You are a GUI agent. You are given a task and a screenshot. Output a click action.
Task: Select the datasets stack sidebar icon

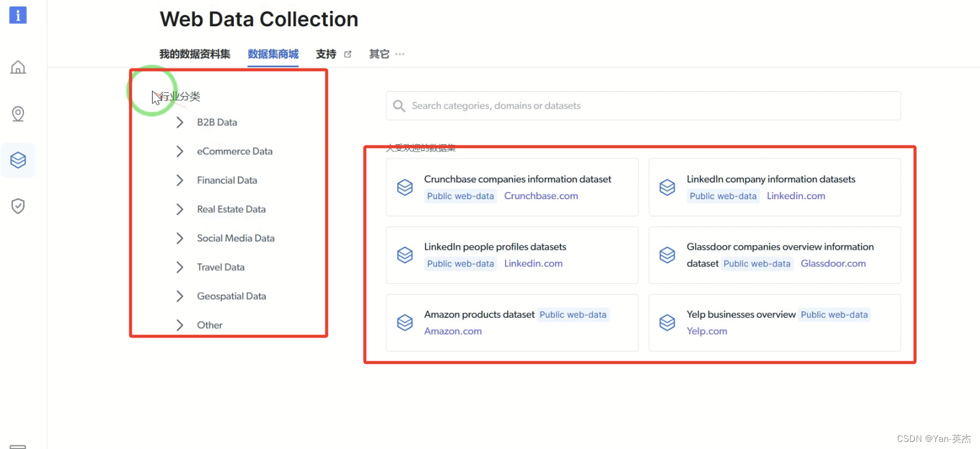pos(18,160)
